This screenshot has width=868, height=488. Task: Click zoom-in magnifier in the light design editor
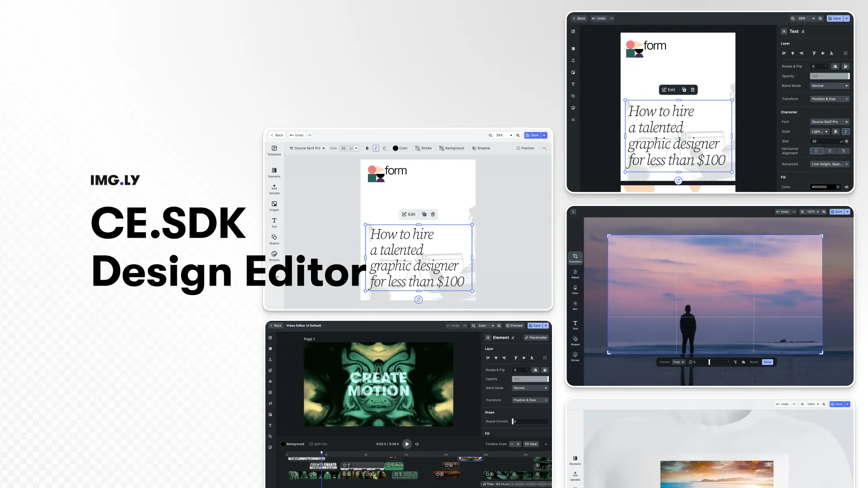(x=518, y=135)
